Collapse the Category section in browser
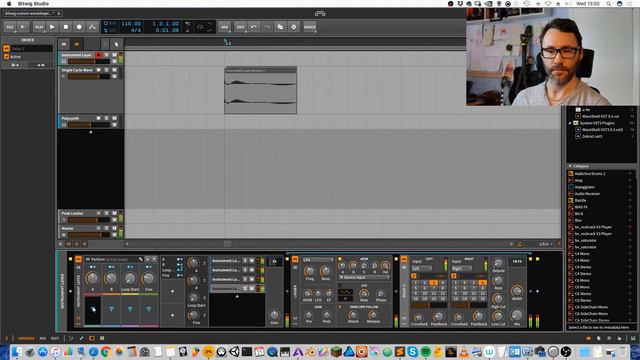The width and height of the screenshot is (640, 360). [x=570, y=166]
